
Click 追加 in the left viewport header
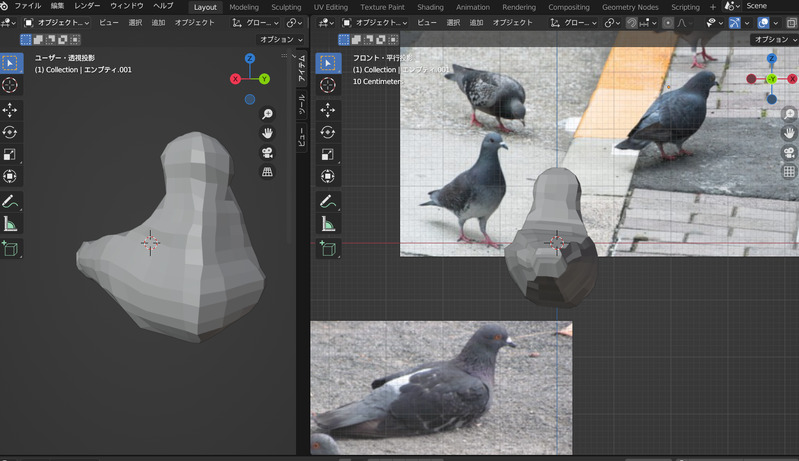tap(159, 22)
